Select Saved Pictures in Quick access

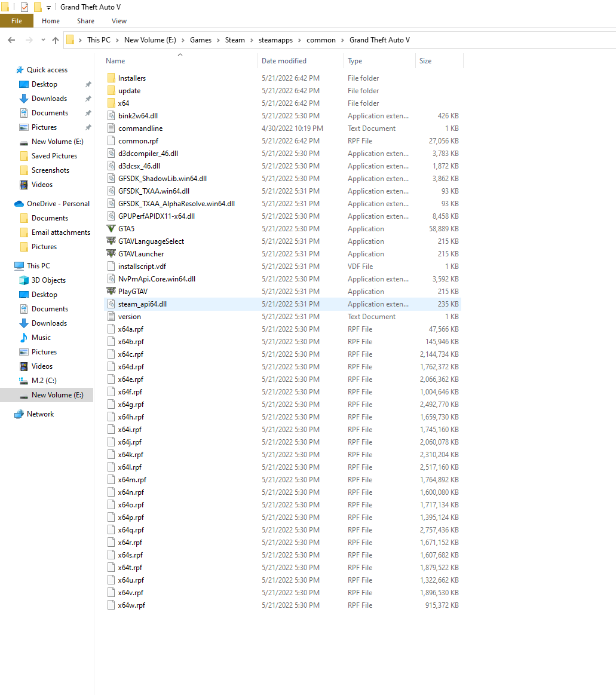pos(54,156)
